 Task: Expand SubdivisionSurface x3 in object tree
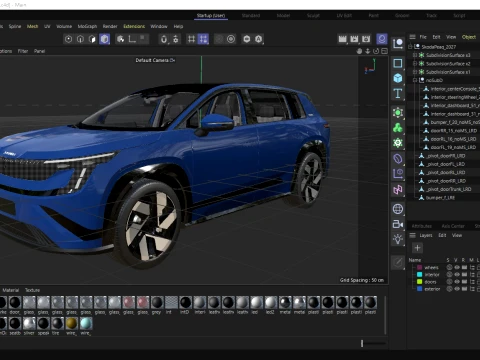coord(415,55)
